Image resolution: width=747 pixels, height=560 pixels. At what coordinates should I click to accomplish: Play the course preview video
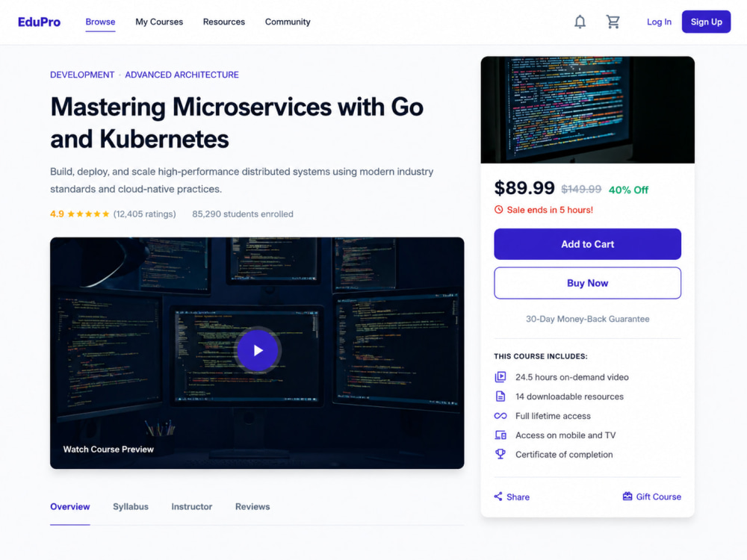tap(258, 350)
